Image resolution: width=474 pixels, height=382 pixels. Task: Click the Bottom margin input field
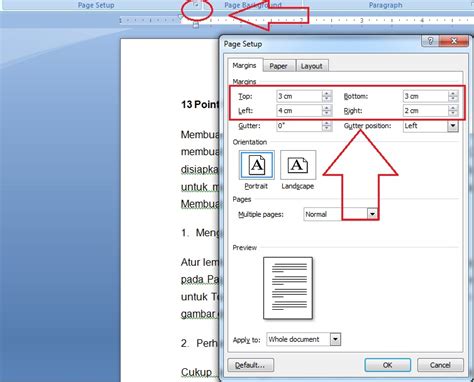pyautogui.click(x=426, y=96)
